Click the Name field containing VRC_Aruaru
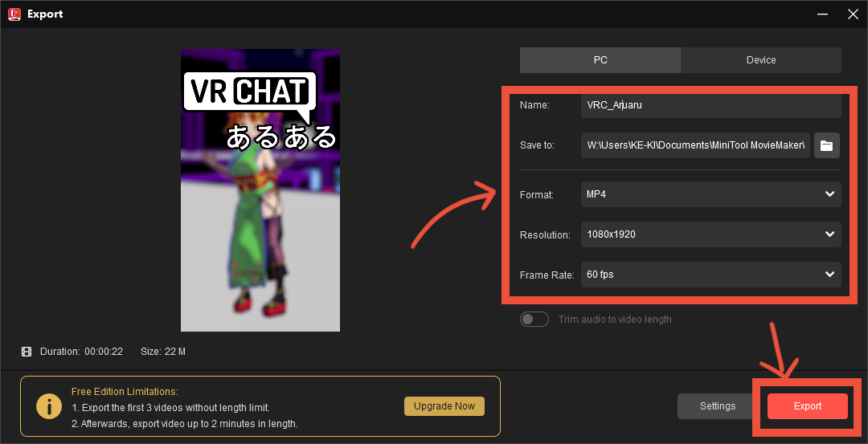Viewport: 868px width, 444px height. pos(710,105)
